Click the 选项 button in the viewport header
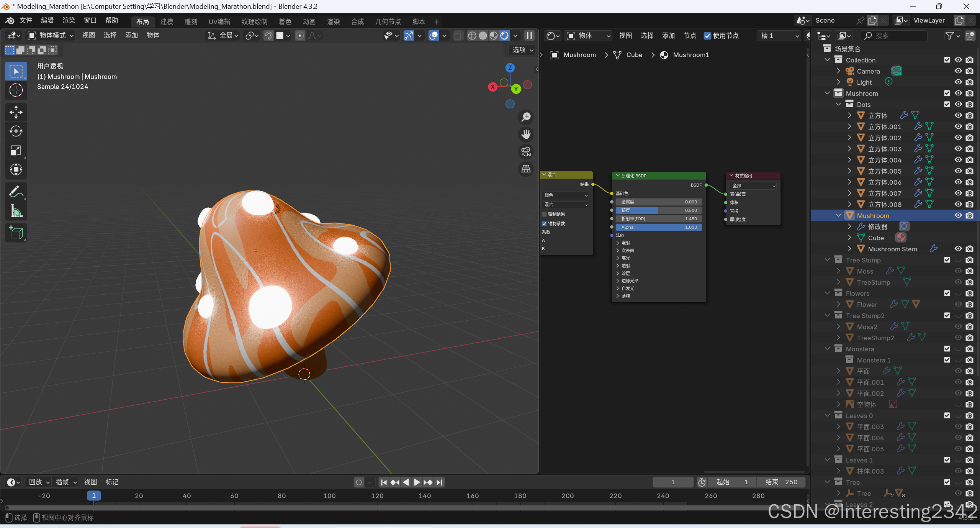The image size is (980, 528). [522, 50]
